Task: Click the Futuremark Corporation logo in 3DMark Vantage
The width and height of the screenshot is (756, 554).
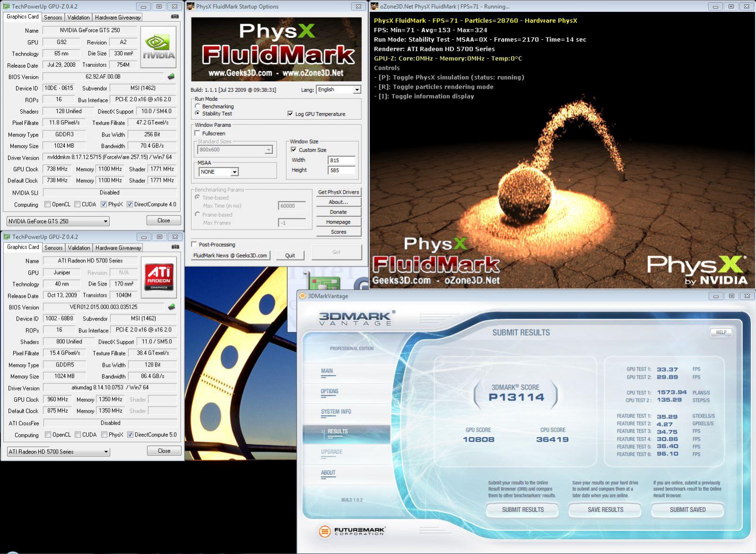Action: click(352, 531)
